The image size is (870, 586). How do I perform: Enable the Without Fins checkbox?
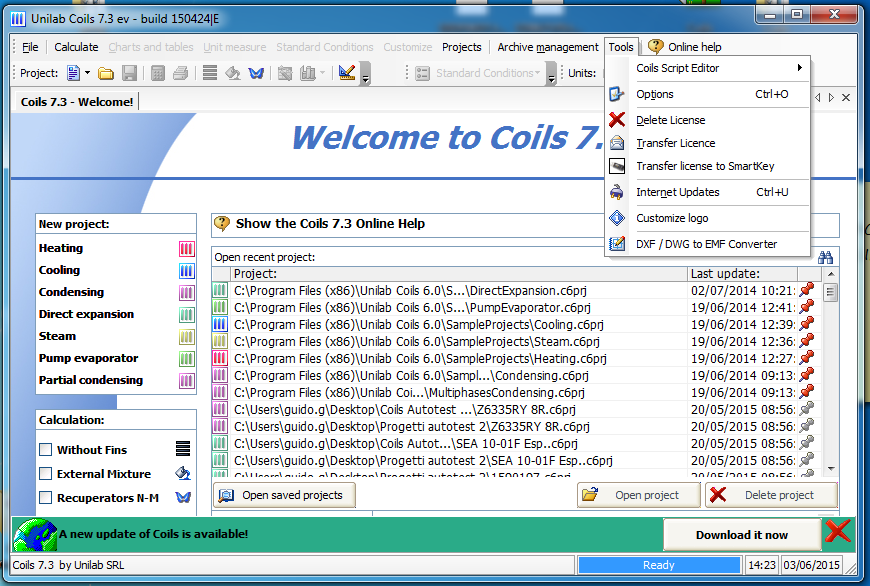pos(45,449)
